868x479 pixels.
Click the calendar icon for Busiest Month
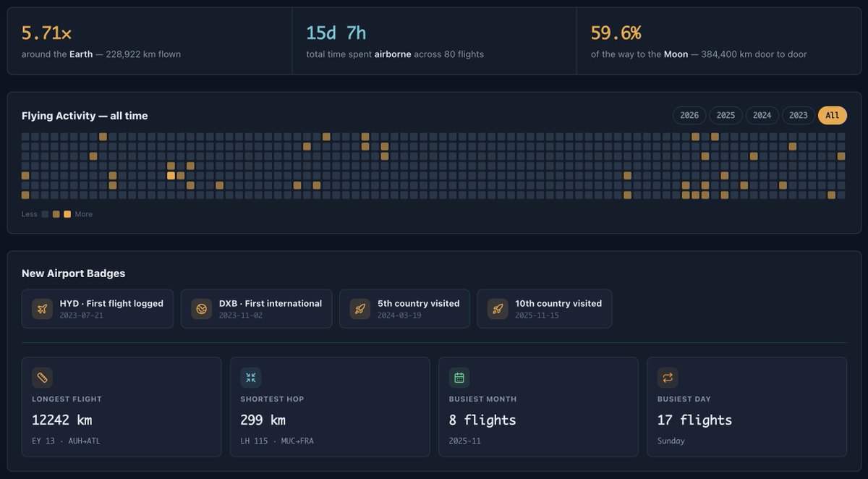[x=459, y=378]
